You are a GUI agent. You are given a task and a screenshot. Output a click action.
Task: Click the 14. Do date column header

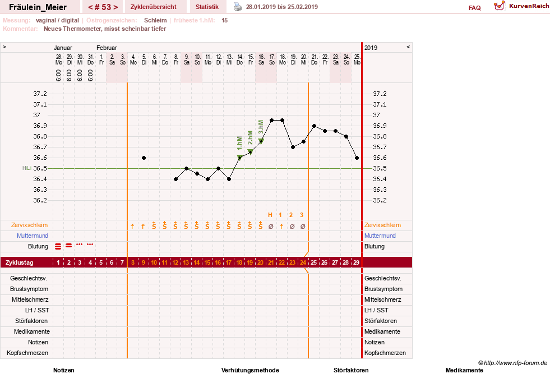tap(240, 59)
